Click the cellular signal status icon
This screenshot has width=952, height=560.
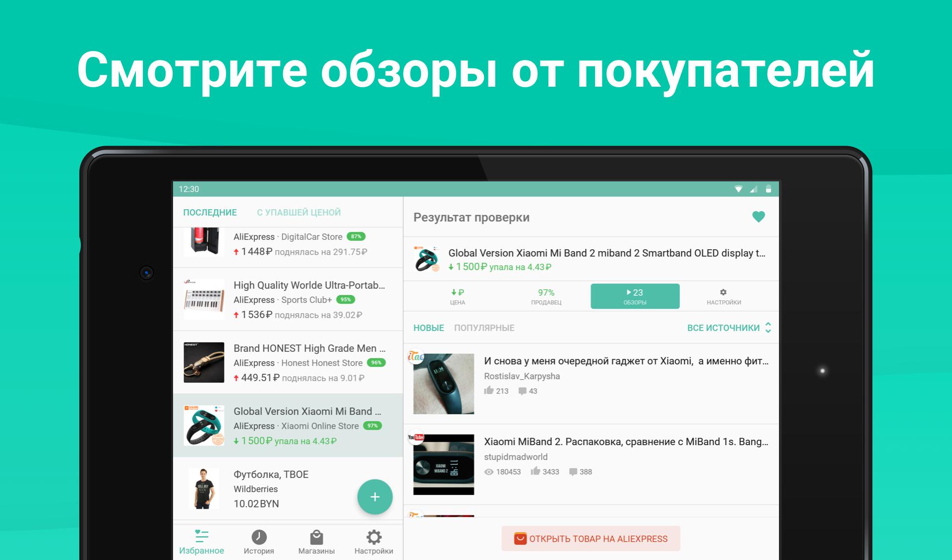click(754, 189)
